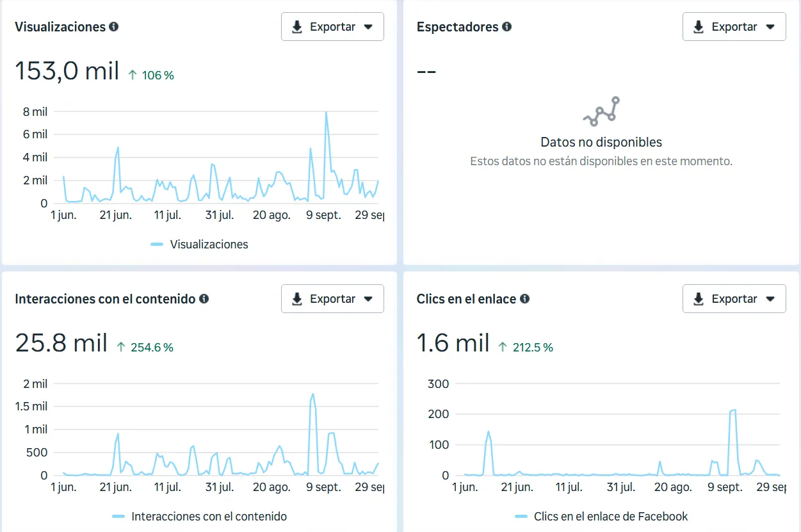Image resolution: width=801 pixels, height=532 pixels.
Task: Click the Espectadores card title
Action: point(457,27)
